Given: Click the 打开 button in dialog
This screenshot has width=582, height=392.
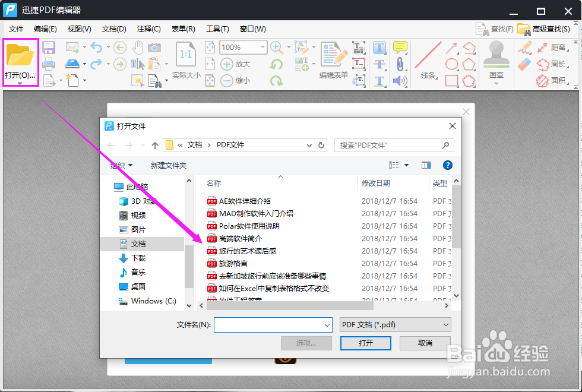Looking at the screenshot, I should (366, 343).
